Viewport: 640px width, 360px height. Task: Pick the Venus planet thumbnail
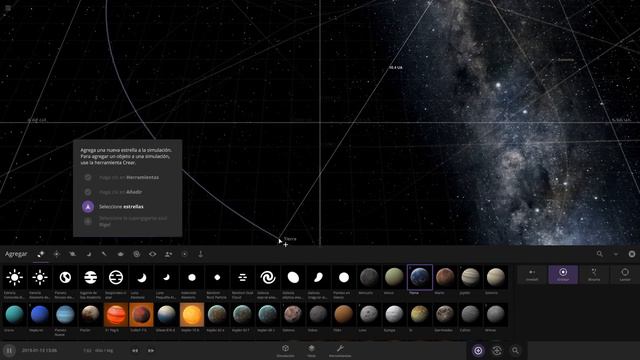[x=394, y=277]
